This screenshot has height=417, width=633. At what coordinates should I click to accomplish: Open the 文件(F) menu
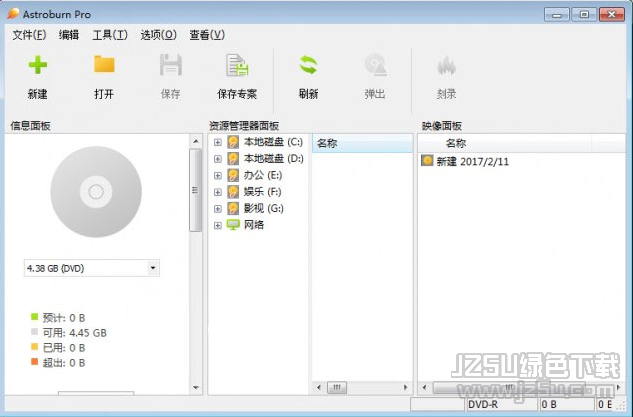[29, 35]
